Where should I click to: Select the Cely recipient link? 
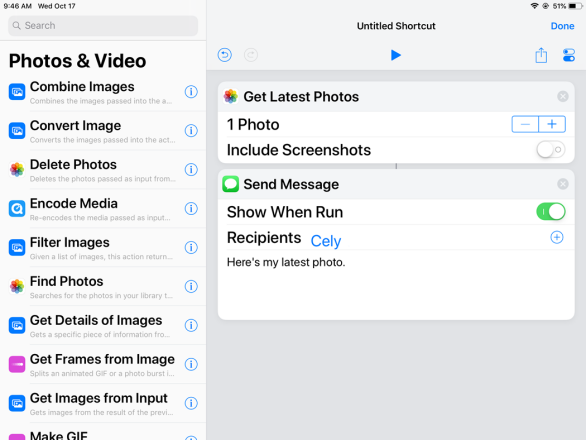[326, 241]
